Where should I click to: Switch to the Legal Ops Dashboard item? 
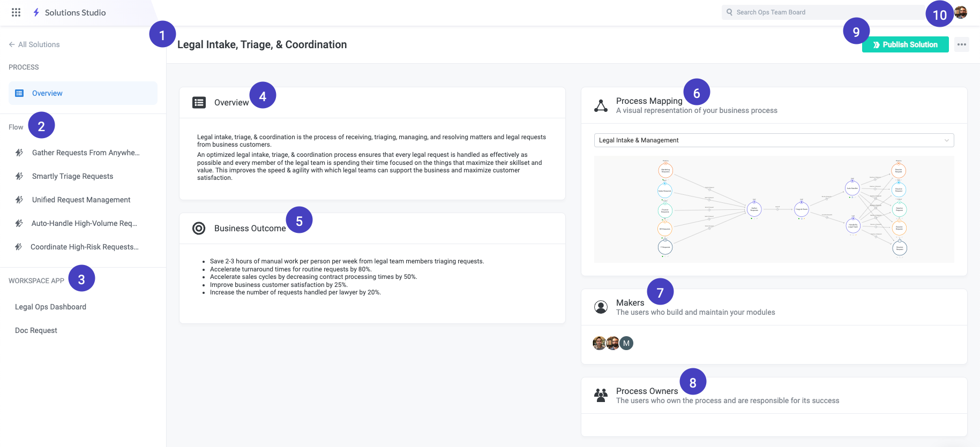[50, 306]
